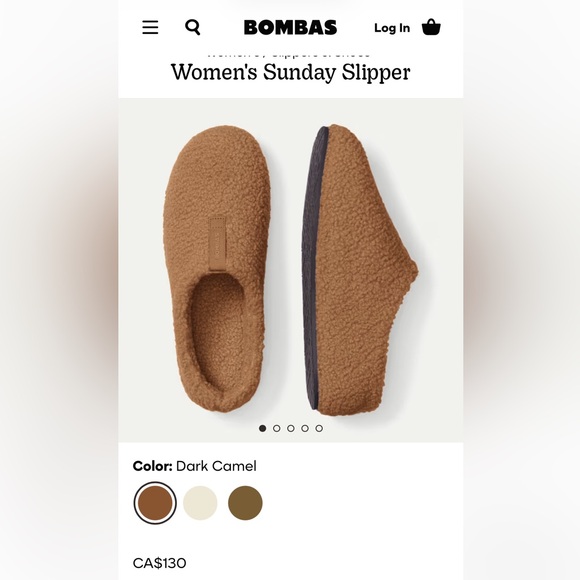Click the logo tag on slipper

pyautogui.click(x=218, y=243)
